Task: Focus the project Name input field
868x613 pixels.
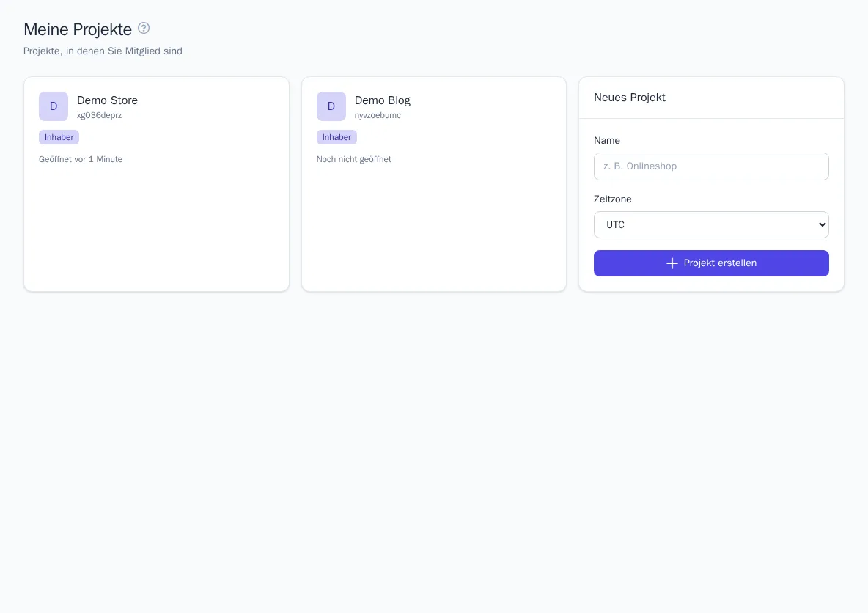Action: pos(711,166)
